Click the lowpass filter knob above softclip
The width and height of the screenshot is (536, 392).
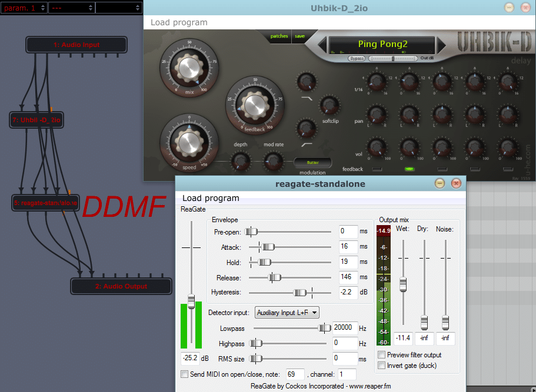pyautogui.click(x=307, y=82)
